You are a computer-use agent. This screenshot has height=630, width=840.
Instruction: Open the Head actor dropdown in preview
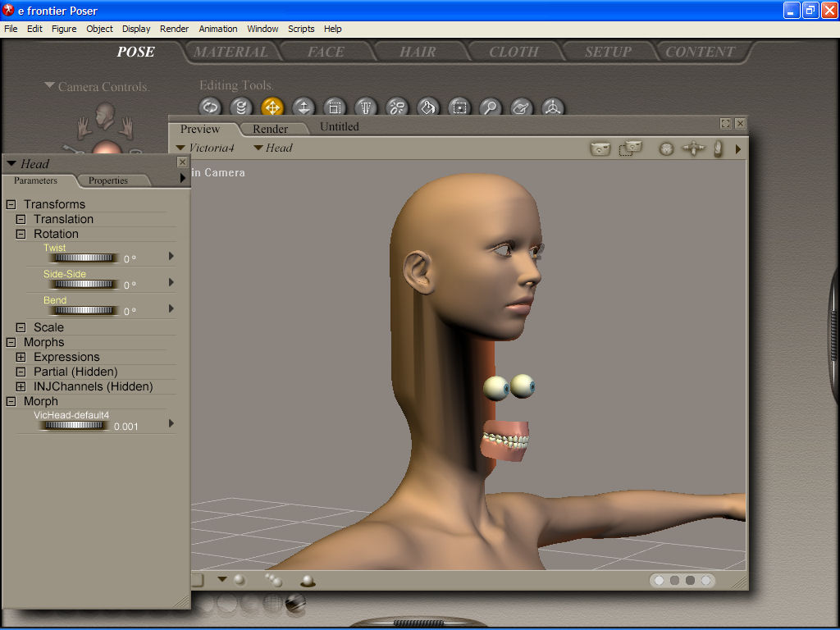point(273,148)
